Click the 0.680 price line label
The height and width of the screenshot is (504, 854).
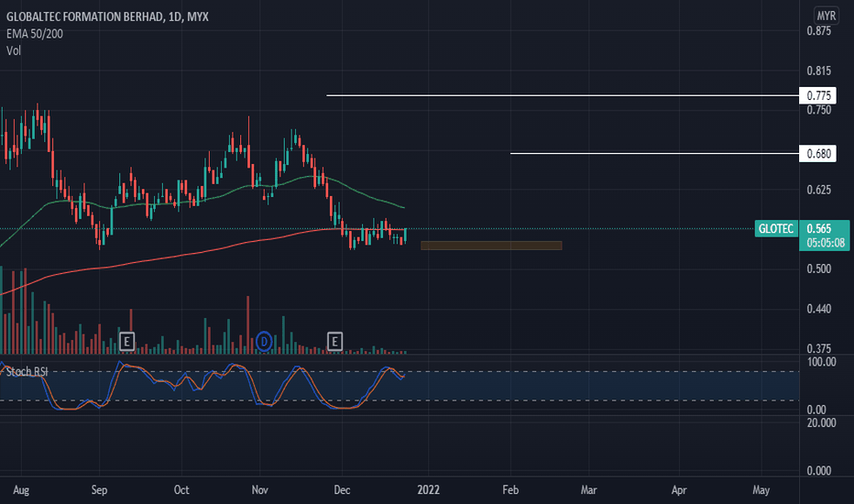pyautogui.click(x=818, y=154)
